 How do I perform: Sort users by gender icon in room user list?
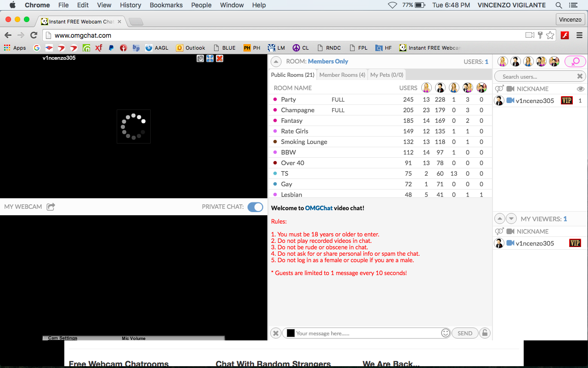click(x=499, y=89)
